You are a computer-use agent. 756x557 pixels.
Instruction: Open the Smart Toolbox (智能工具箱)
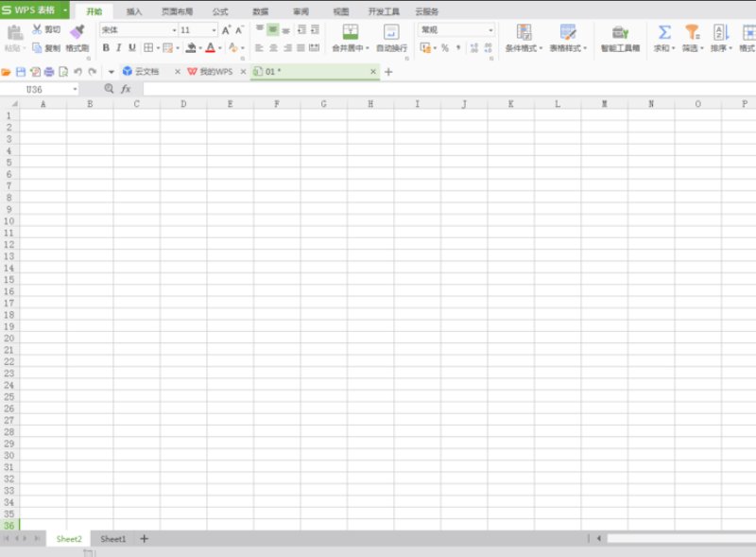tap(620, 33)
